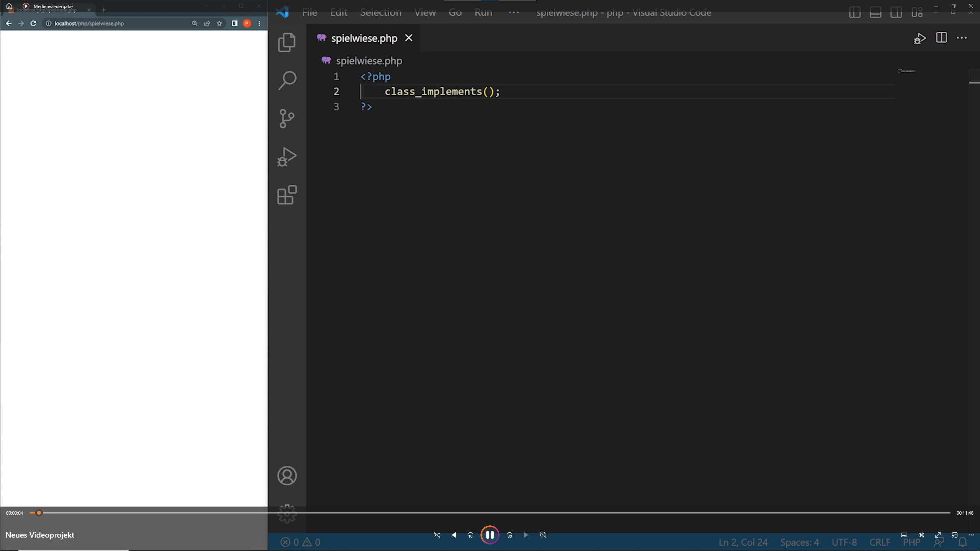
Task: Toggle subtitles/captions button
Action: pos(904,535)
